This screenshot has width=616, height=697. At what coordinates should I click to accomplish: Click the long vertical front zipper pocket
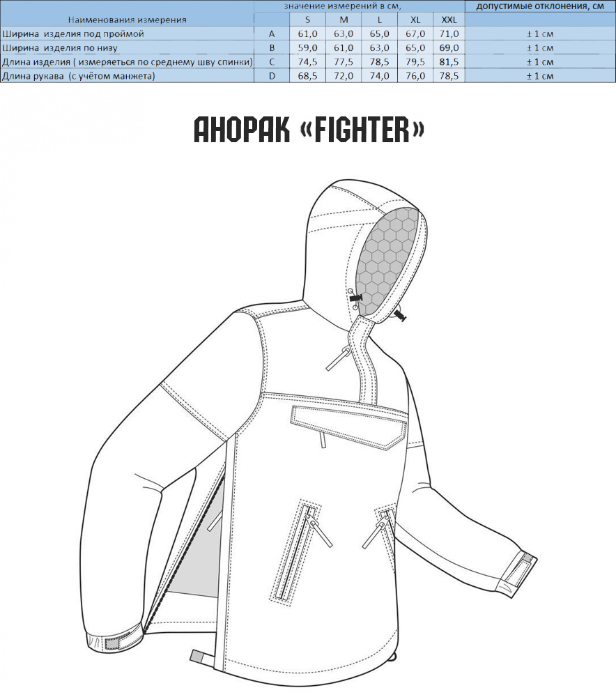(x=294, y=550)
